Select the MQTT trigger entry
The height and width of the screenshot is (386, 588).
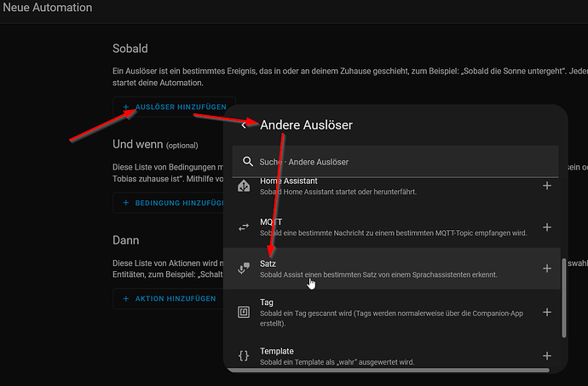tap(392, 228)
